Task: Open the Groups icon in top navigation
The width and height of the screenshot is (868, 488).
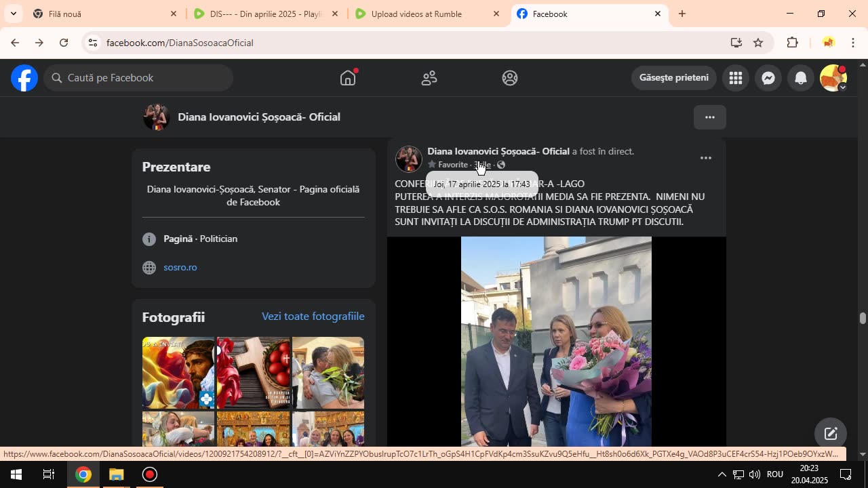Action: 510,78
